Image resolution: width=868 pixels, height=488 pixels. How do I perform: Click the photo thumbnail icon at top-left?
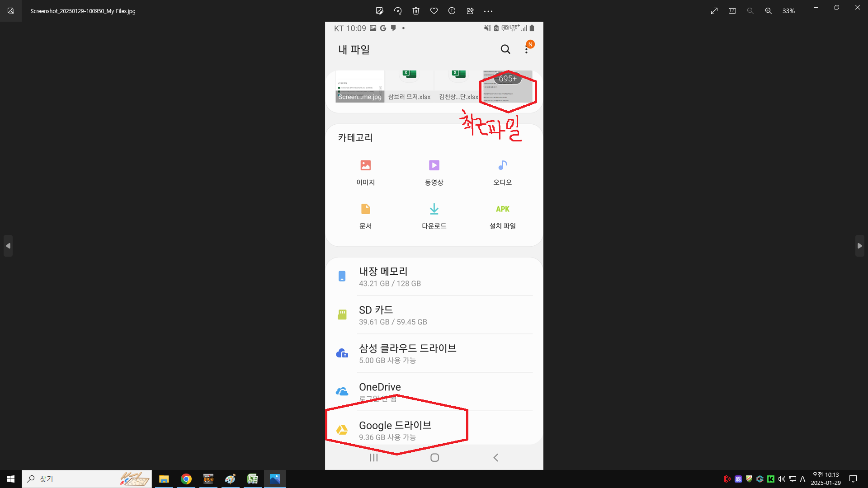(x=11, y=11)
